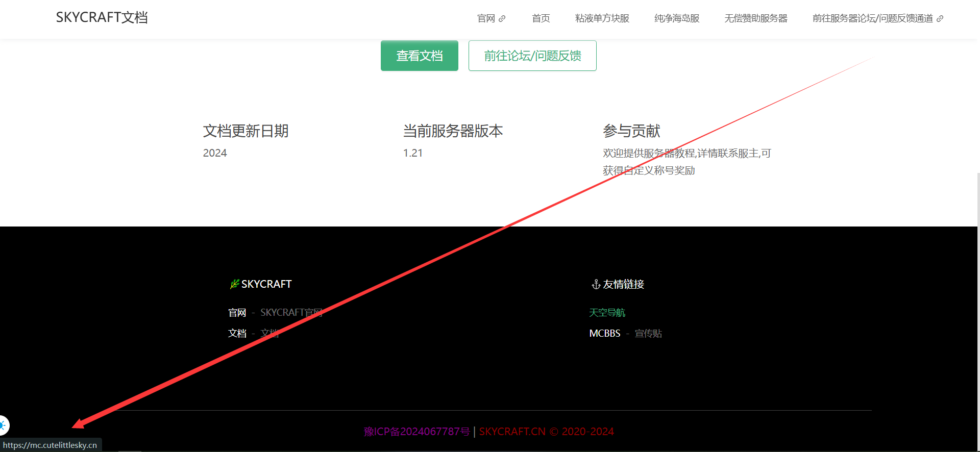
Task: Go to 首页 in navbar
Action: tap(541, 18)
